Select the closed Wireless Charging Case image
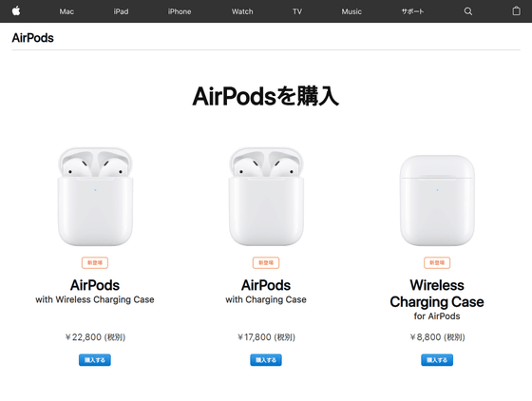 point(437,200)
